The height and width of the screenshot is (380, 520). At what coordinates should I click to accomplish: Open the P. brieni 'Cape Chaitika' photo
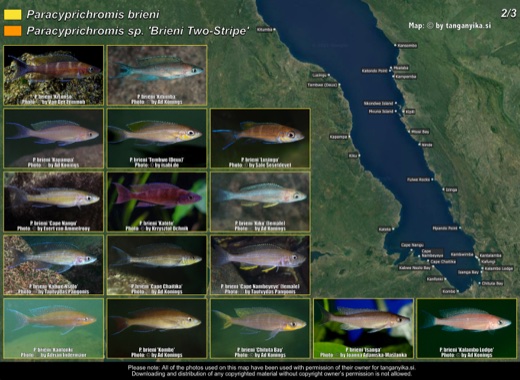(157, 265)
